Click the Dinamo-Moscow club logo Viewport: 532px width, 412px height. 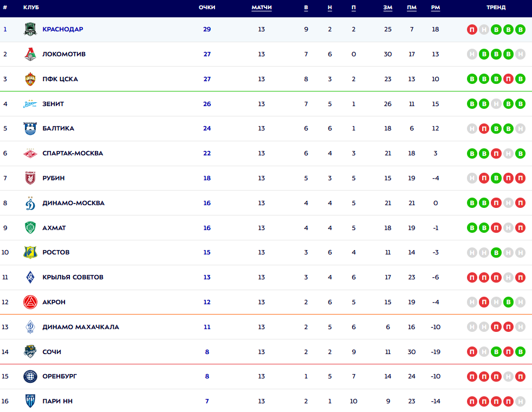[30, 203]
